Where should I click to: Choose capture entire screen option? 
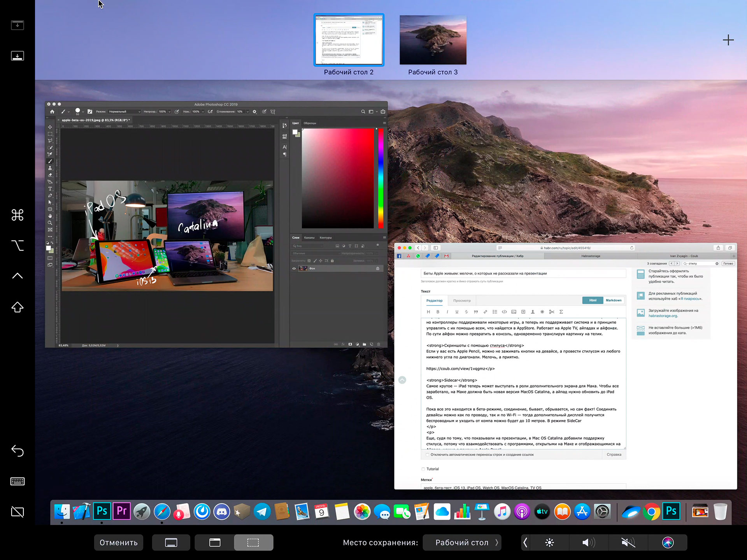171,542
